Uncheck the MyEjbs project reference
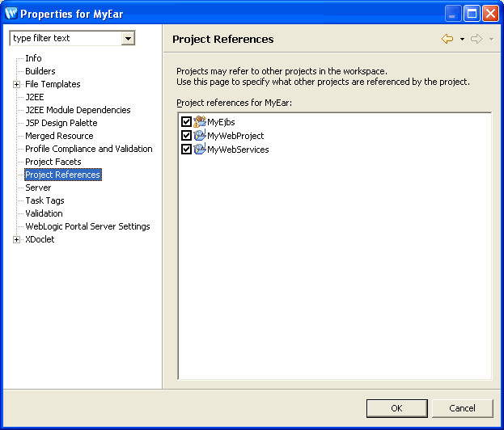The width and height of the screenshot is (504, 430). click(186, 122)
